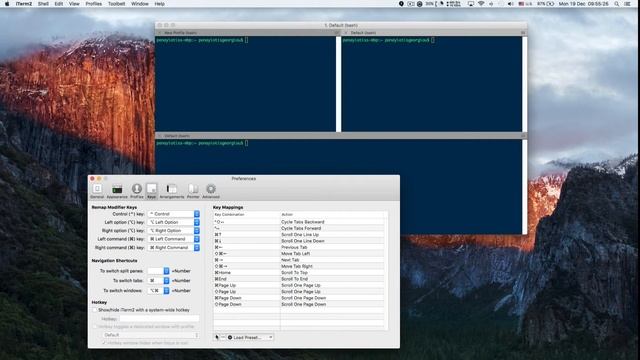Select the Scroll To Top mapping row

click(x=300, y=273)
